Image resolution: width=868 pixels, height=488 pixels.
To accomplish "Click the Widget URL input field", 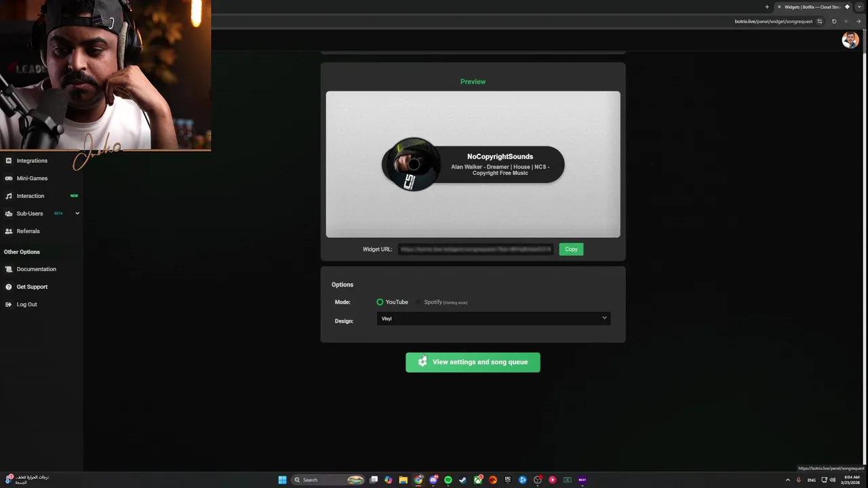I will click(x=475, y=249).
